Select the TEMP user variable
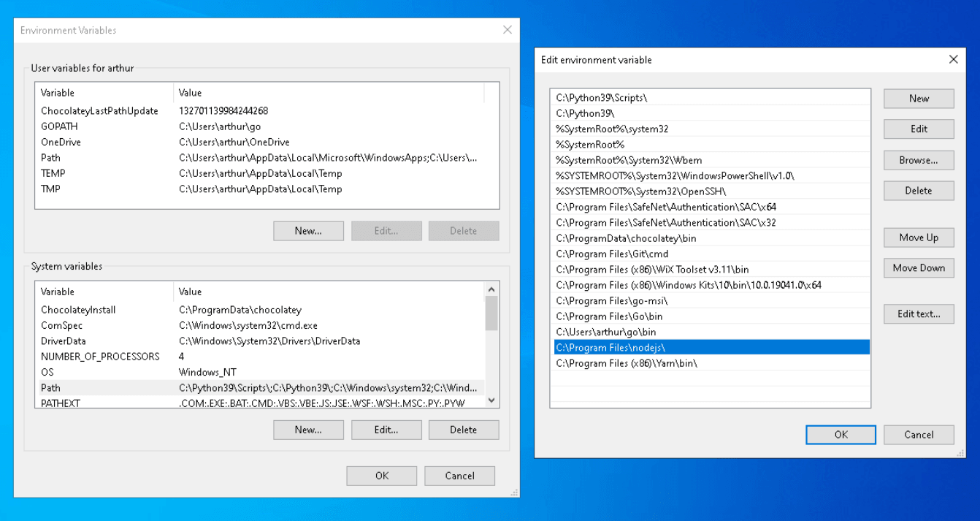 53,173
